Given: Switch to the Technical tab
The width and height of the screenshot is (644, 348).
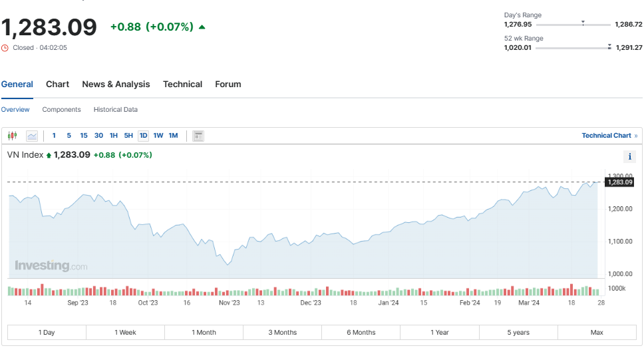Looking at the screenshot, I should (x=182, y=85).
